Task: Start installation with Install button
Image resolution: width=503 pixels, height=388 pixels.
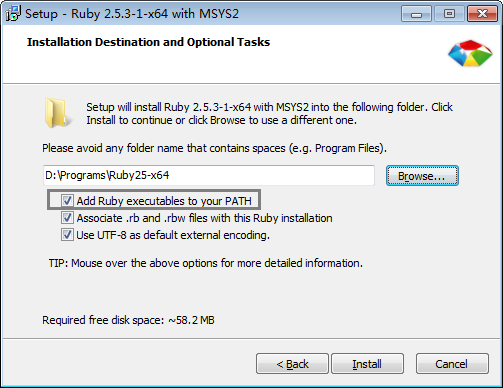Action: (367, 364)
